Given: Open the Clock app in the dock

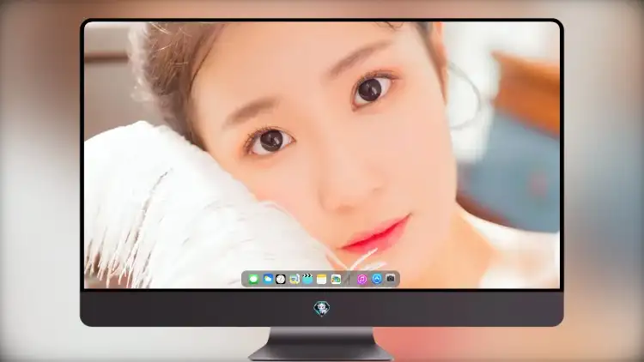Looking at the screenshot, I should pyautogui.click(x=281, y=279).
